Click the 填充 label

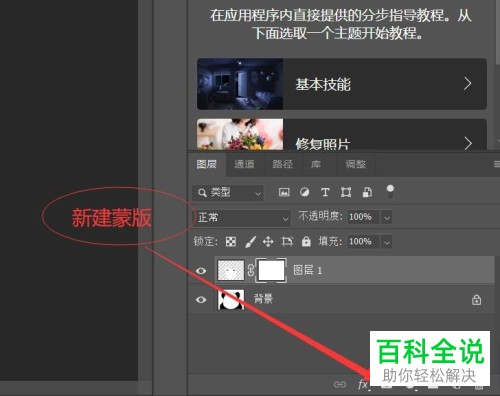(329, 241)
